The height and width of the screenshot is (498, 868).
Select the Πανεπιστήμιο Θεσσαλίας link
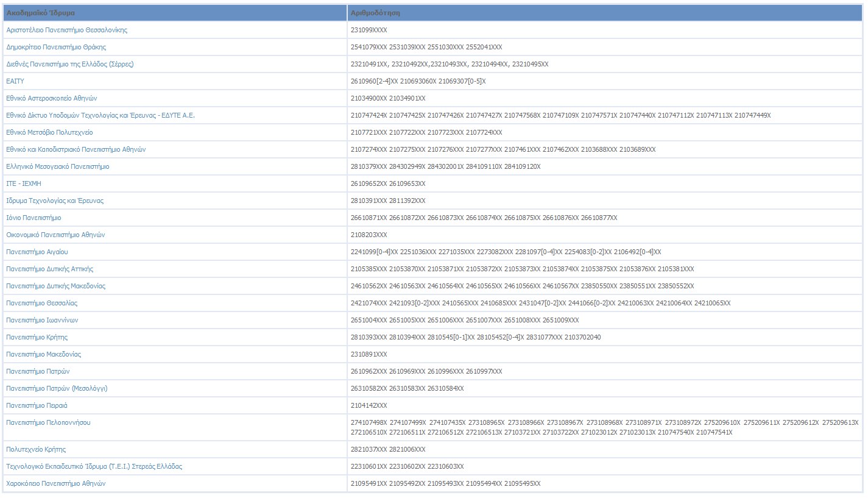pos(41,303)
